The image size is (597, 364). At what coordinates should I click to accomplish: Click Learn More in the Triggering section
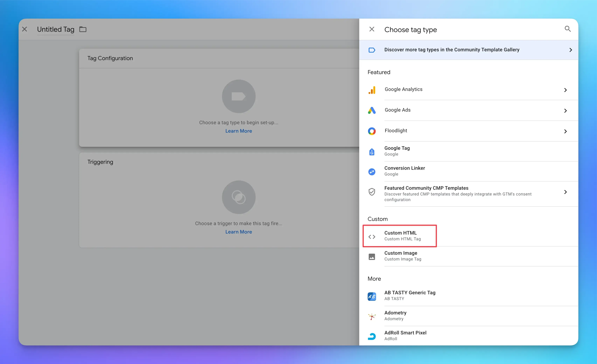(x=239, y=232)
